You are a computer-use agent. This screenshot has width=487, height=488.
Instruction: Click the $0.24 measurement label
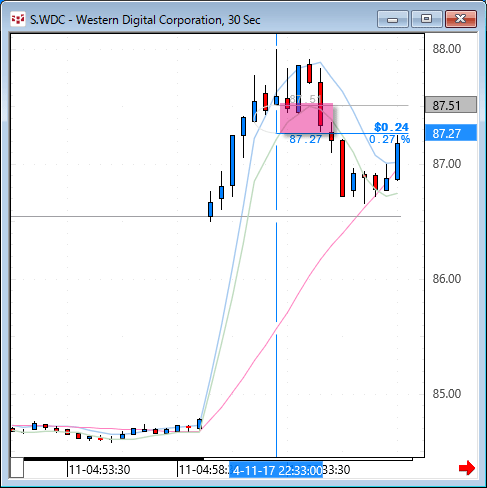pyautogui.click(x=391, y=127)
